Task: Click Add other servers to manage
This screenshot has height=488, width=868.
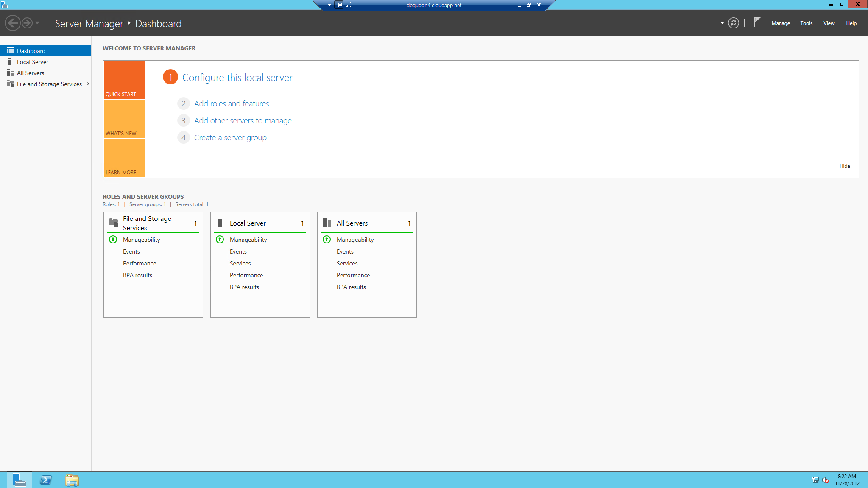Action: 243,120
